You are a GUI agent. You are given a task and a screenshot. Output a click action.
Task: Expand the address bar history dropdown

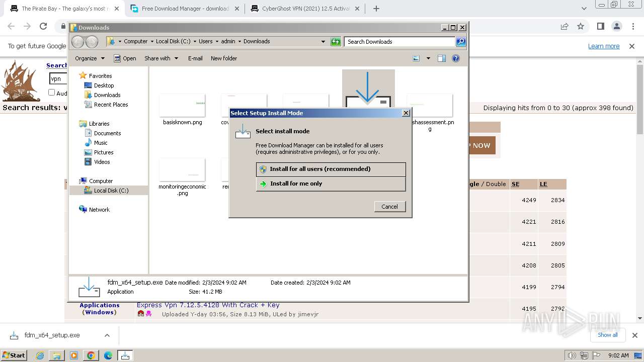pyautogui.click(x=323, y=42)
